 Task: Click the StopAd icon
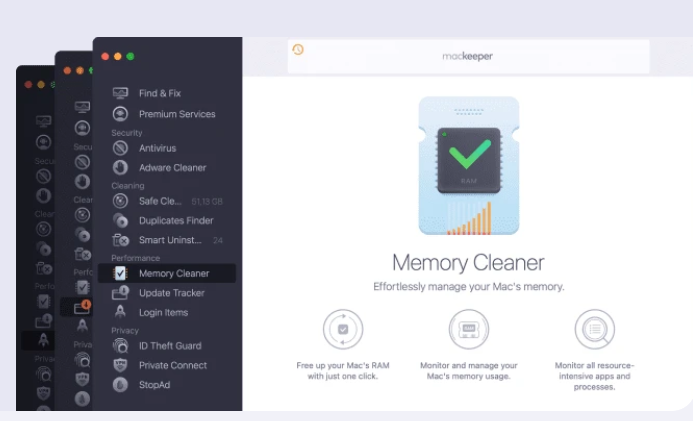pyautogui.click(x=120, y=385)
